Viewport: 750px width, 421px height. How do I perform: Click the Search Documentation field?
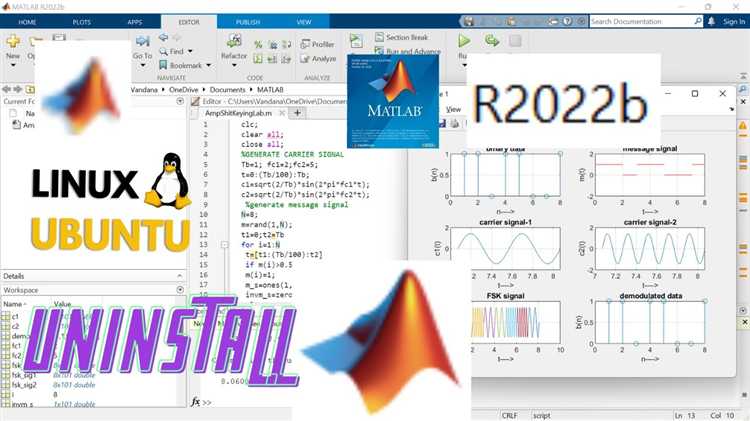[x=641, y=22]
